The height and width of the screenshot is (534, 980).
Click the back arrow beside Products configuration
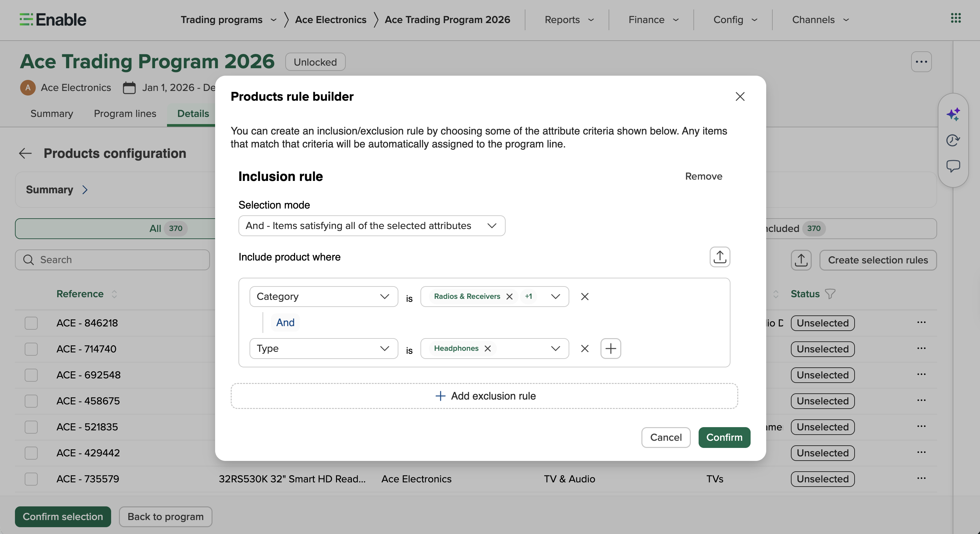pos(25,153)
